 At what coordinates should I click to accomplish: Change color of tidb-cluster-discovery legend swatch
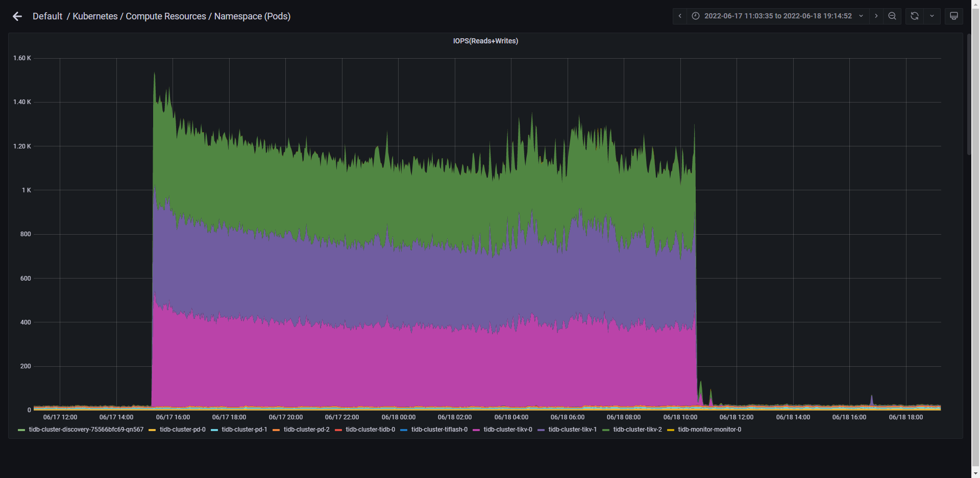point(21,430)
